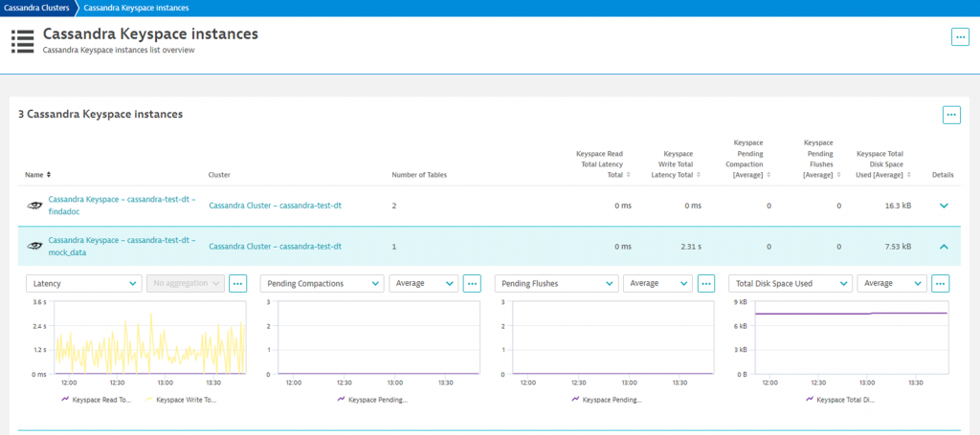Viewport: 980px width, 435px height.
Task: Click the eye icon for mock_data keyspace
Action: pyautogui.click(x=33, y=247)
